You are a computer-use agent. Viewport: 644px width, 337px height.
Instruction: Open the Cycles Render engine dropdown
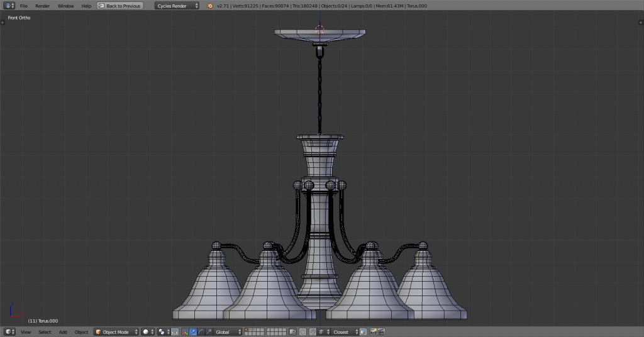(177, 6)
